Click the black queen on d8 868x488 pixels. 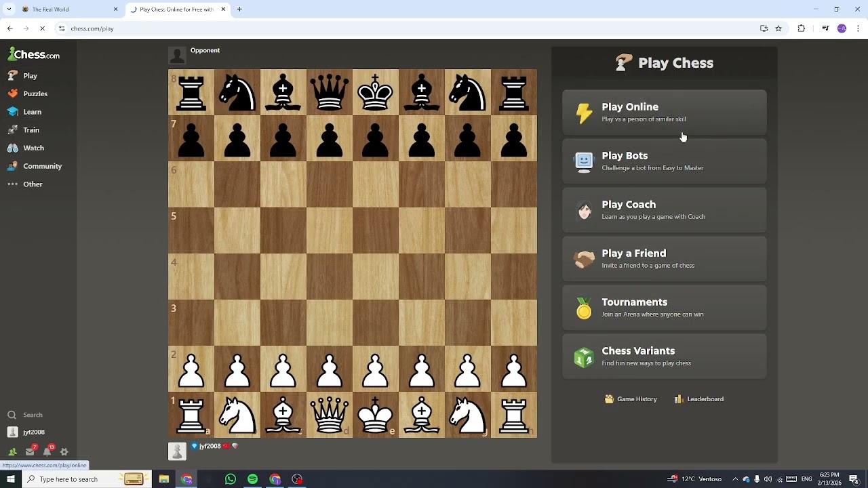click(x=330, y=92)
